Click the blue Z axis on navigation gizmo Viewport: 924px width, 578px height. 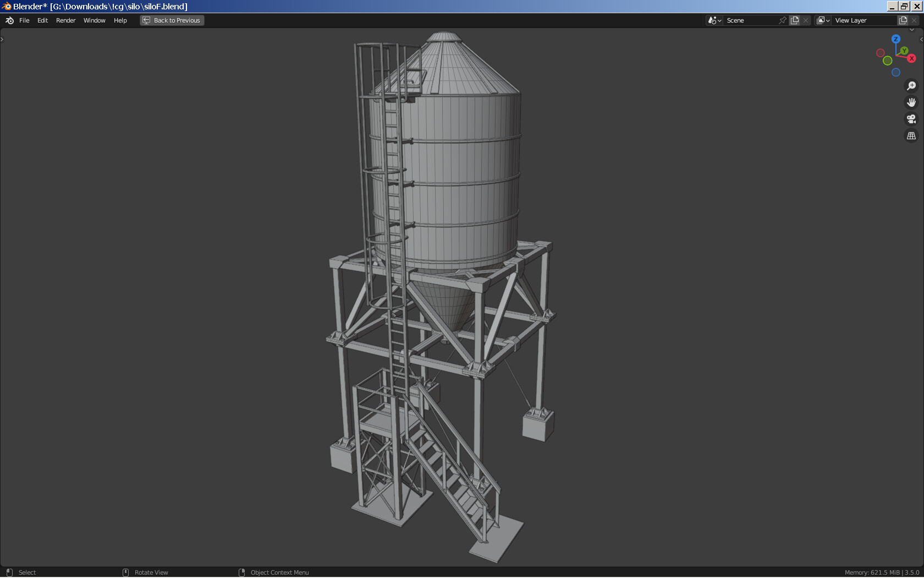point(895,39)
